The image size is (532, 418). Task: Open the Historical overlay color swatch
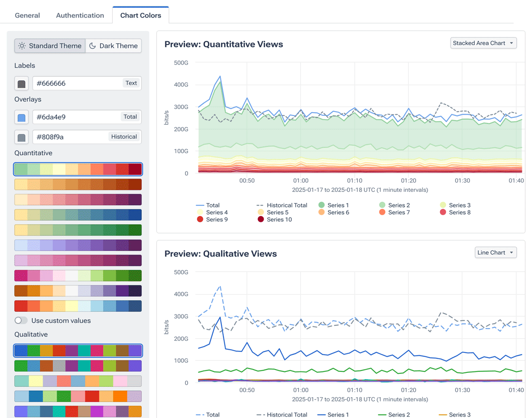(21, 137)
